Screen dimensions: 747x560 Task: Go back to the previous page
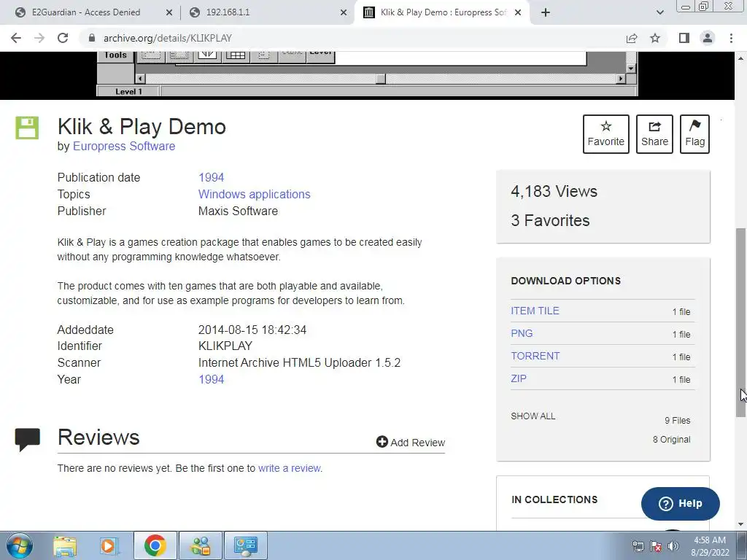[16, 38]
